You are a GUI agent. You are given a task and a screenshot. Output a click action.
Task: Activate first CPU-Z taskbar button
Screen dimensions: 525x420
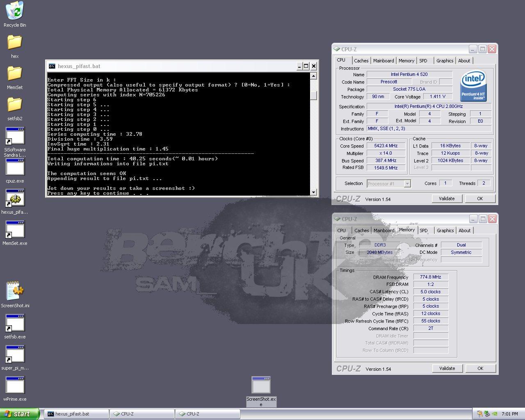[x=142, y=414]
